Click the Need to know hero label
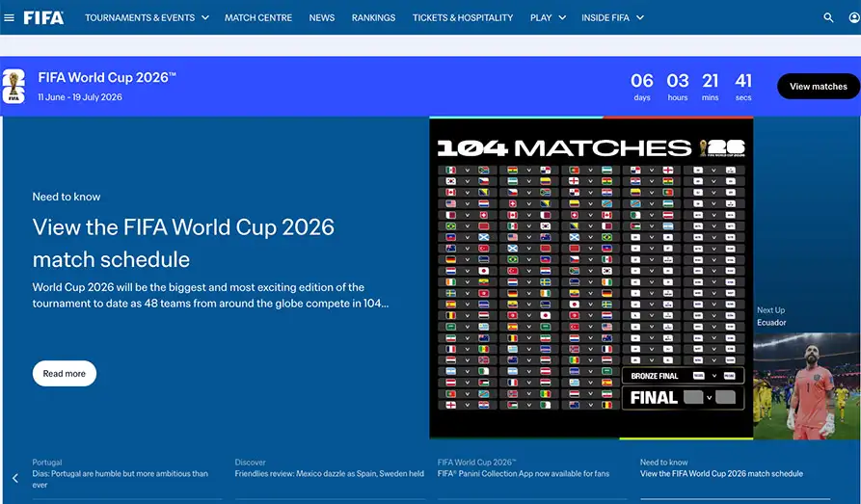 click(67, 197)
